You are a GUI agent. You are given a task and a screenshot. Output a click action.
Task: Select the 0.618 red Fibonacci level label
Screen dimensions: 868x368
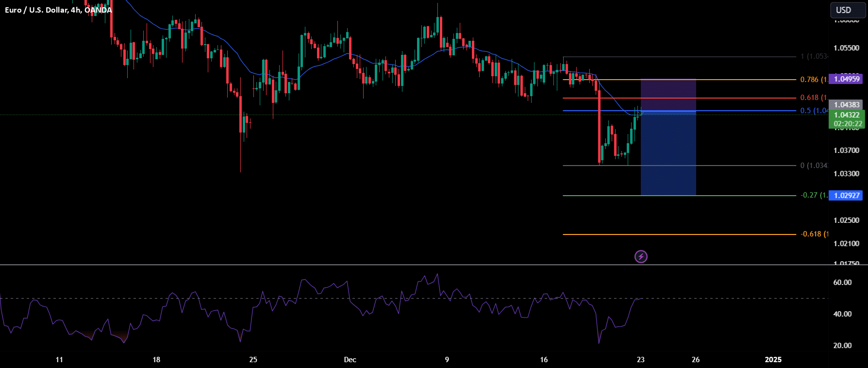pos(814,98)
